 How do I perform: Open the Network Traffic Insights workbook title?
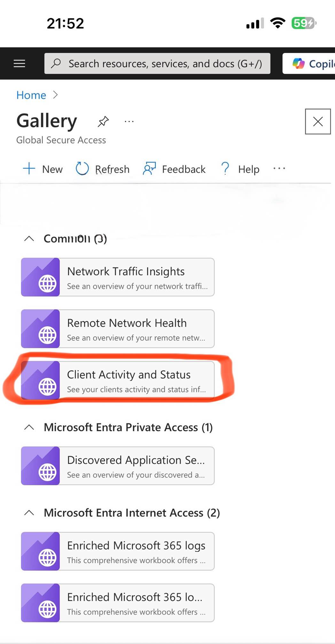point(126,272)
